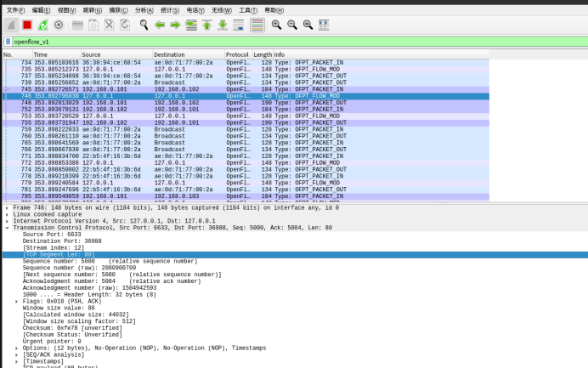Save the capture file icon
The height and width of the screenshot is (368, 588).
click(93, 25)
